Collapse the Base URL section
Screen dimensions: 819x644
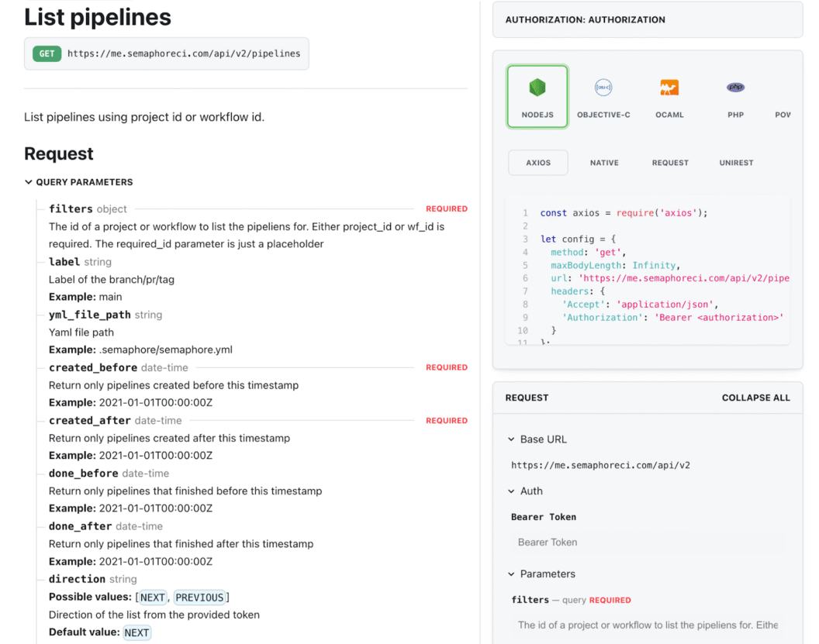click(x=512, y=439)
